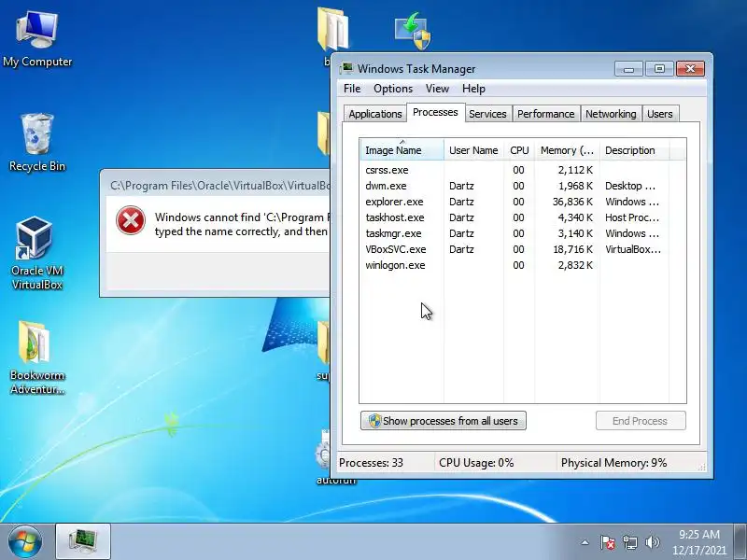The image size is (747, 560).
Task: Click memory value 36,836 K
Action: [572, 202]
